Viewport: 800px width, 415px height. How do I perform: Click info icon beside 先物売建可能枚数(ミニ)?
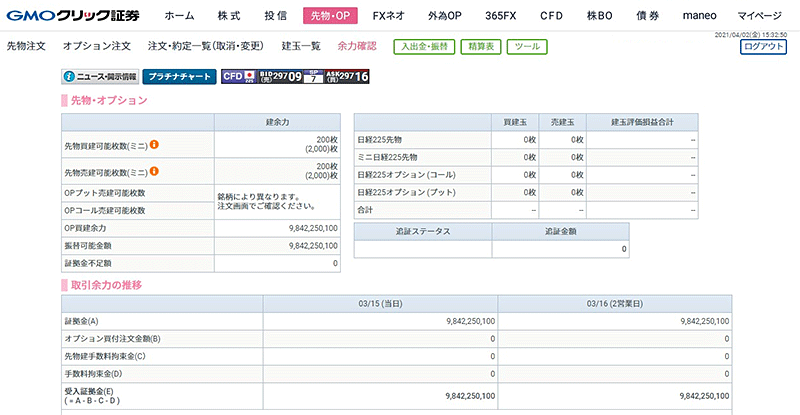pyautogui.click(x=155, y=172)
